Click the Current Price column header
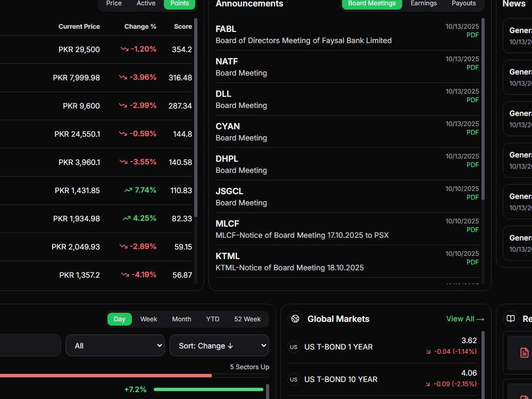Viewport: 532px width, 399px height. coord(79,27)
